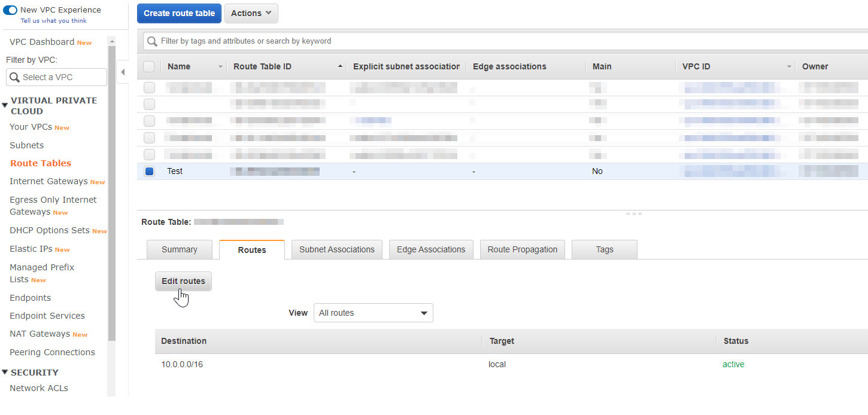Open DHCP Options Sets in the sidebar
This screenshot has width=868, height=415.
coord(50,230)
